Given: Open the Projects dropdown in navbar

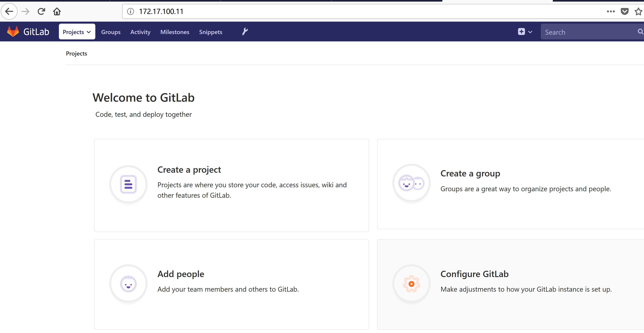Looking at the screenshot, I should point(77,32).
